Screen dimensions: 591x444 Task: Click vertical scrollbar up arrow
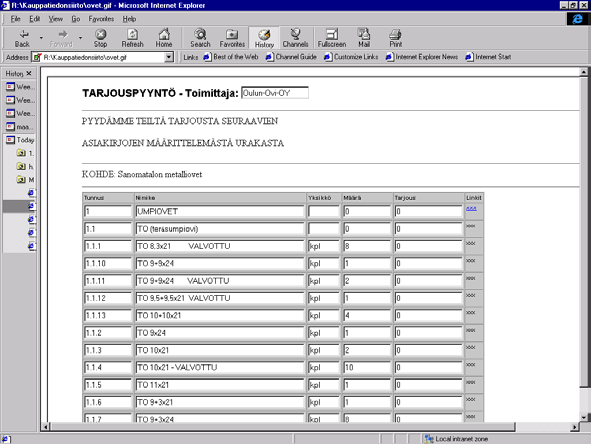point(583,72)
